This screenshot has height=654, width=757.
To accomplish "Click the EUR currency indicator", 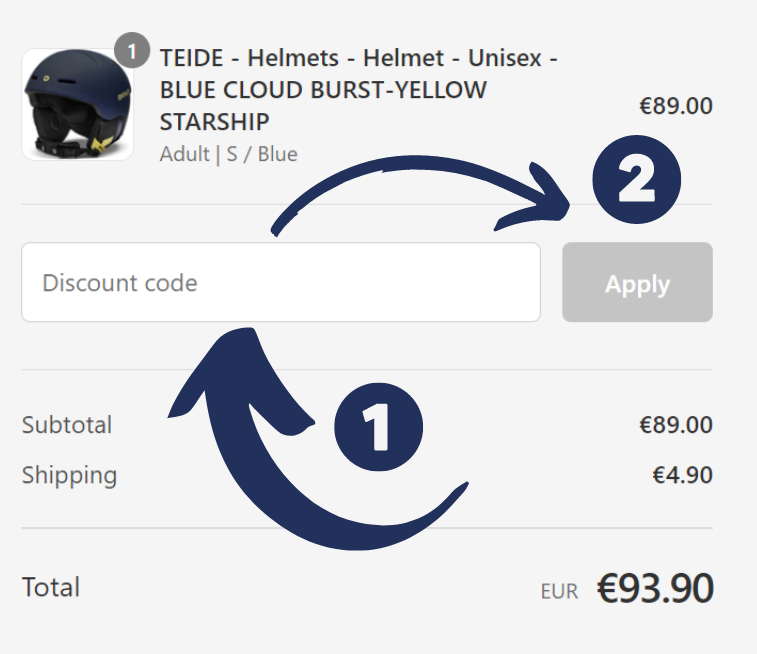I will pos(559,592).
